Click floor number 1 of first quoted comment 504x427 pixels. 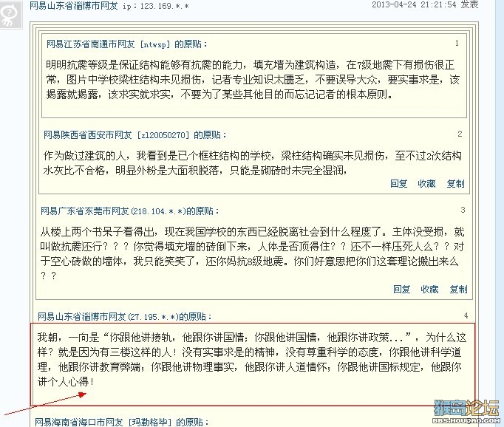point(457,43)
